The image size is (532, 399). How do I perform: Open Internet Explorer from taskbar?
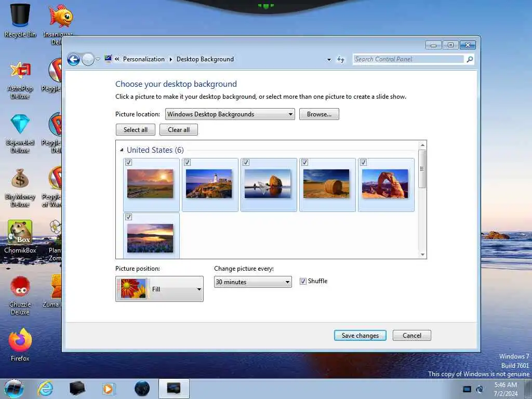46,389
